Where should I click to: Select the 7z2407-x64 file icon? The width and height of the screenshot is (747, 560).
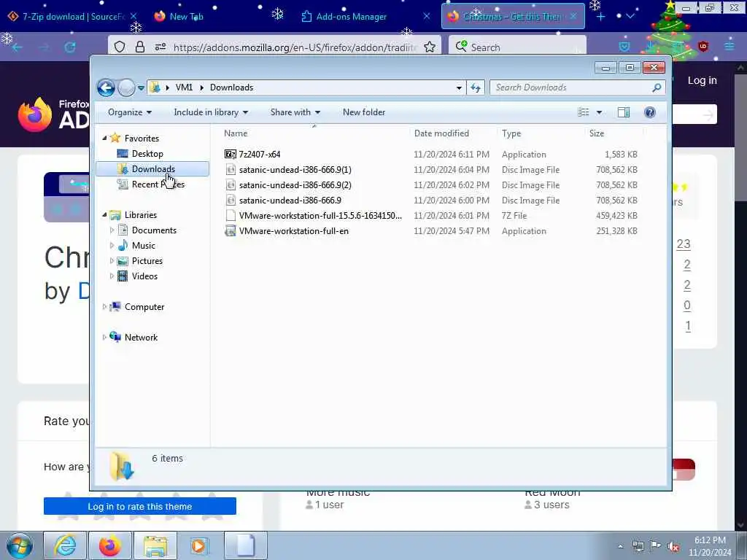pos(231,155)
